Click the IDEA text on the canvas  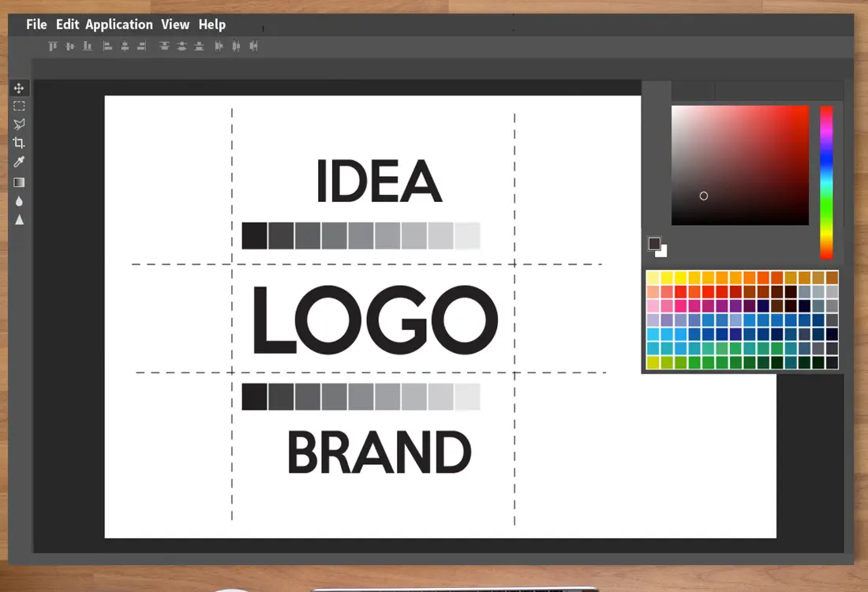coord(380,181)
